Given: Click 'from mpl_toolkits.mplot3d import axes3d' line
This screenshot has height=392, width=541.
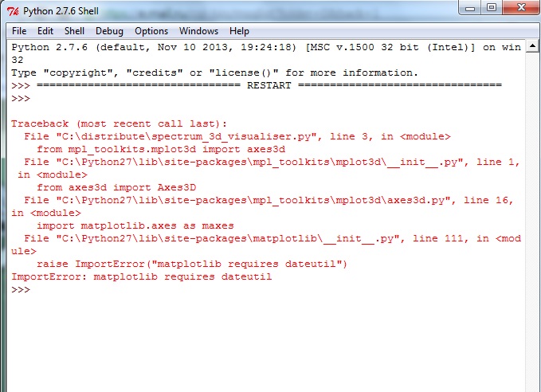Looking at the screenshot, I should 161,149.
